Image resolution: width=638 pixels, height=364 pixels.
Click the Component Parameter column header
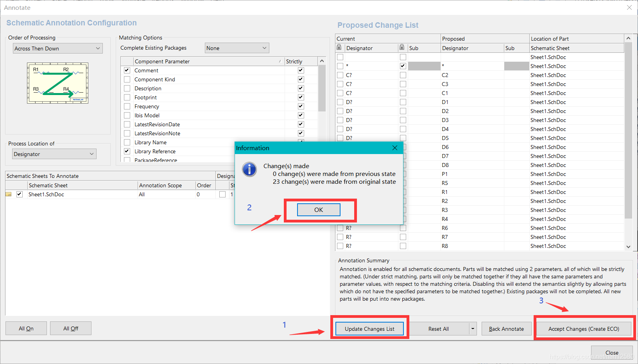click(207, 61)
